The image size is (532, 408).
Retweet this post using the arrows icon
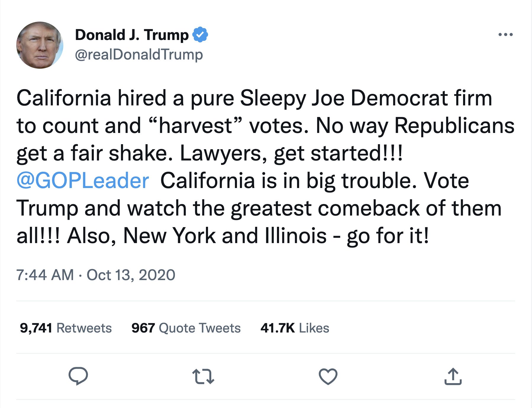(203, 376)
